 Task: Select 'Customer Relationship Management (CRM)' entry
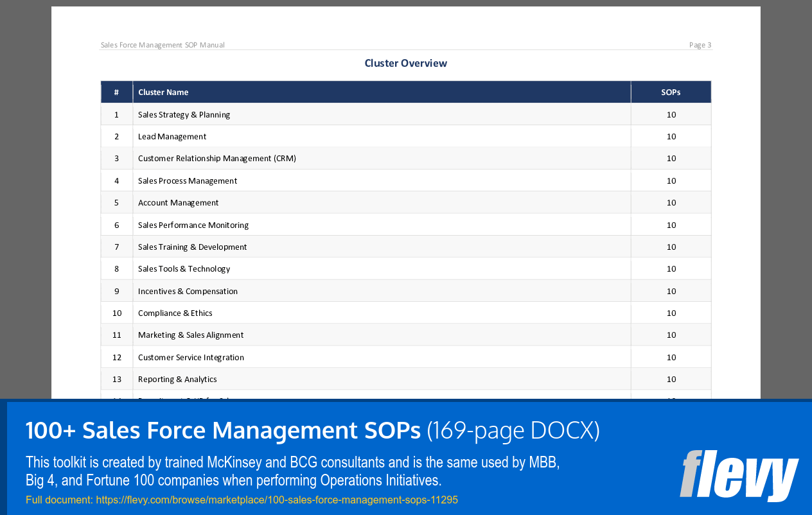click(x=217, y=158)
